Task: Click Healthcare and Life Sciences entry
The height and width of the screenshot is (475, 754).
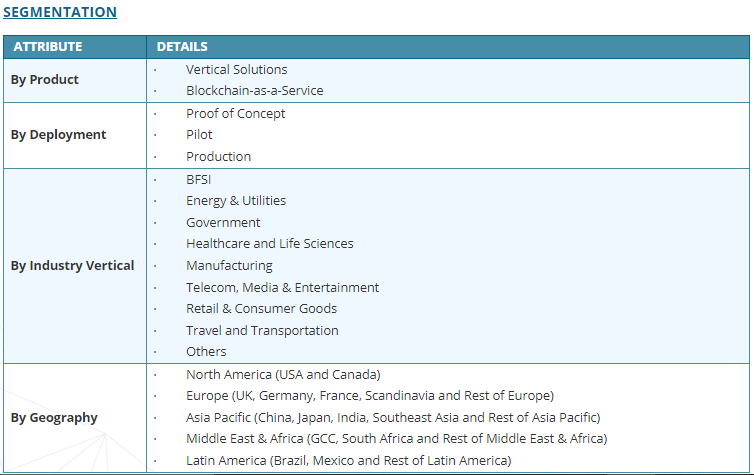Action: [269, 243]
